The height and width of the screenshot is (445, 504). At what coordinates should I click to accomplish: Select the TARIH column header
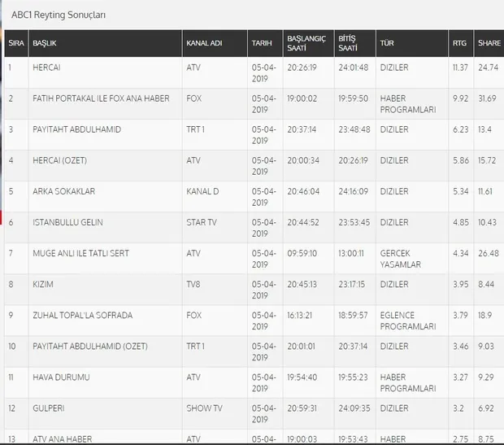pyautogui.click(x=262, y=41)
